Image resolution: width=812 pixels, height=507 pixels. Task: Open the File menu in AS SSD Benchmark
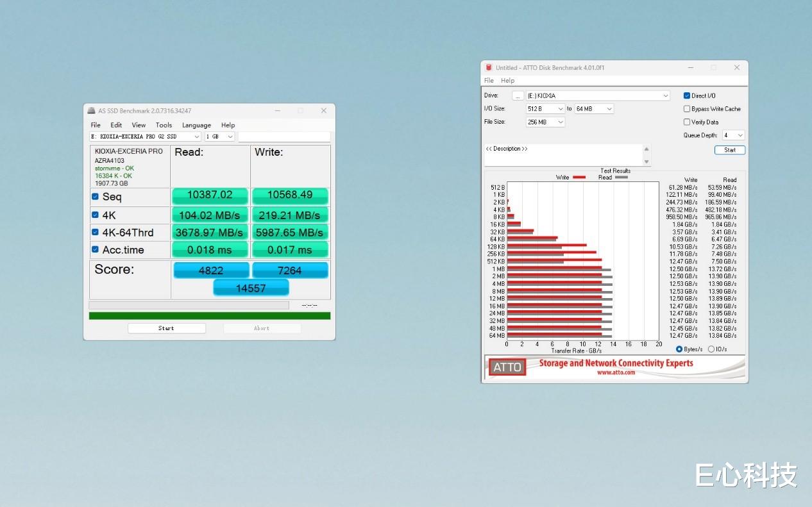tap(96, 125)
